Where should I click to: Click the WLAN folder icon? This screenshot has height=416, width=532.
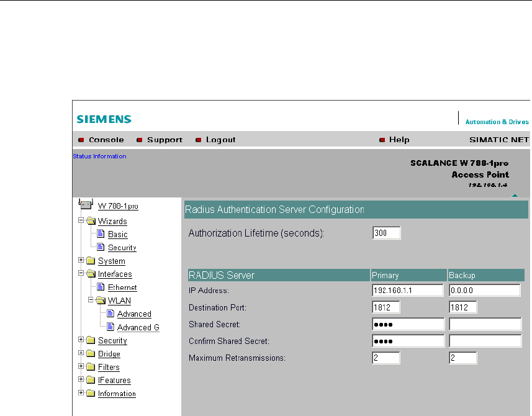coord(101,301)
